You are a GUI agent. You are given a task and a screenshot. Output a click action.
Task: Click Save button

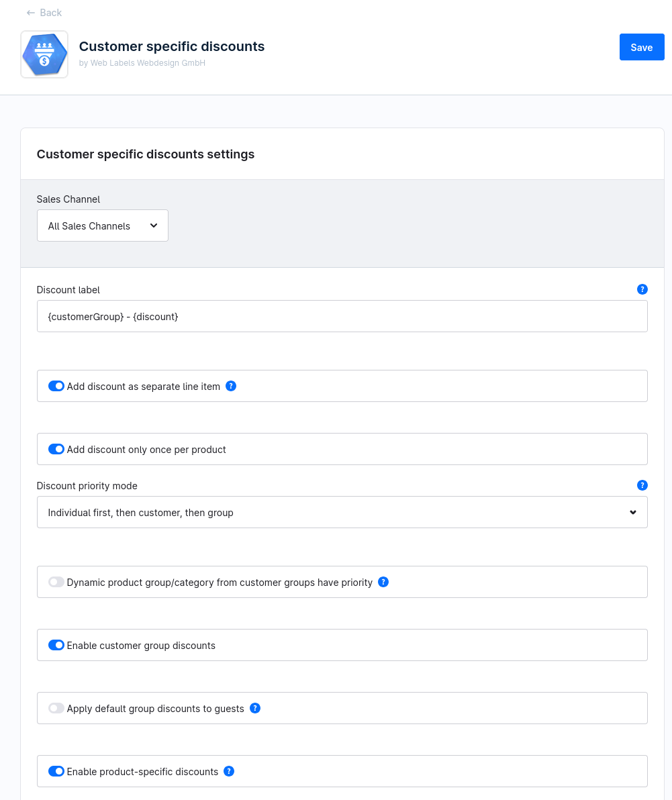(x=641, y=47)
